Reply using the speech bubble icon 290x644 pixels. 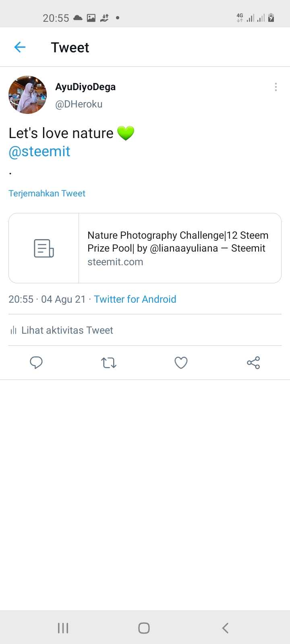pyautogui.click(x=36, y=363)
